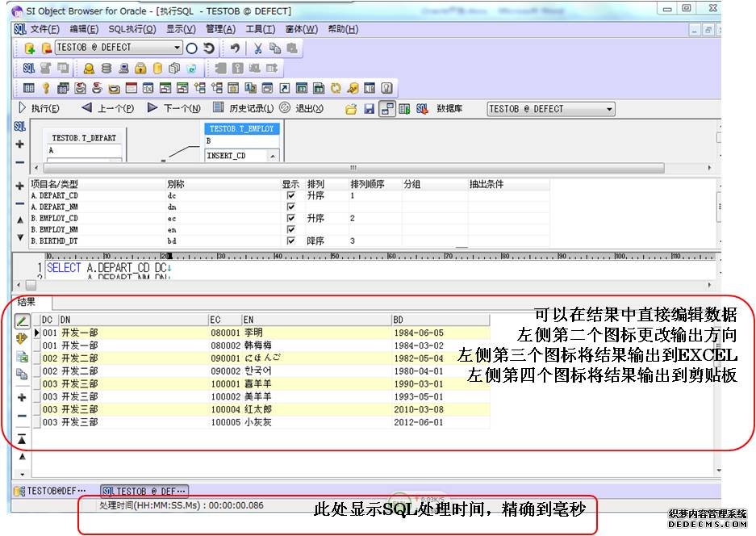Click the floppy disk save icon
Screen dimensions: 756x536
pyautogui.click(x=369, y=109)
